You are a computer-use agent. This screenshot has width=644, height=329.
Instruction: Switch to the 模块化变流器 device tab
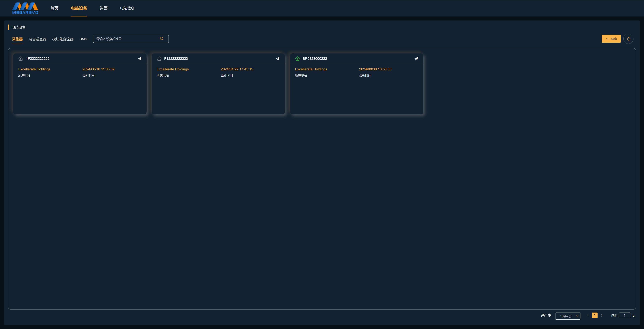click(63, 39)
